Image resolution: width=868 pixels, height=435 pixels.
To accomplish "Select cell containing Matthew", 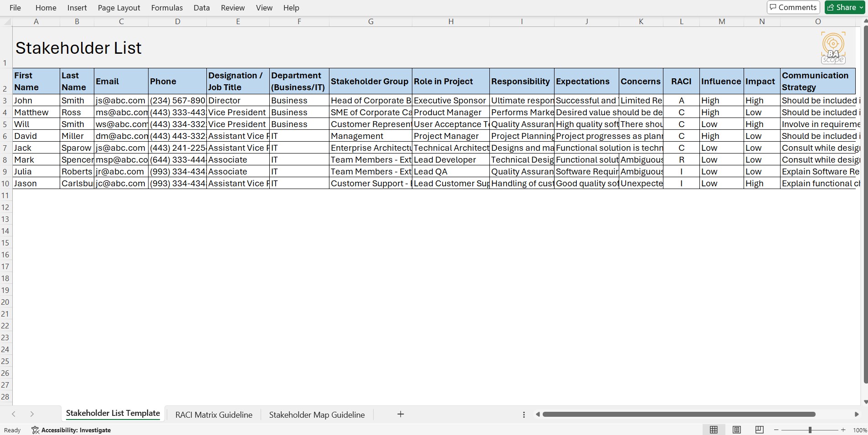I will pos(36,112).
